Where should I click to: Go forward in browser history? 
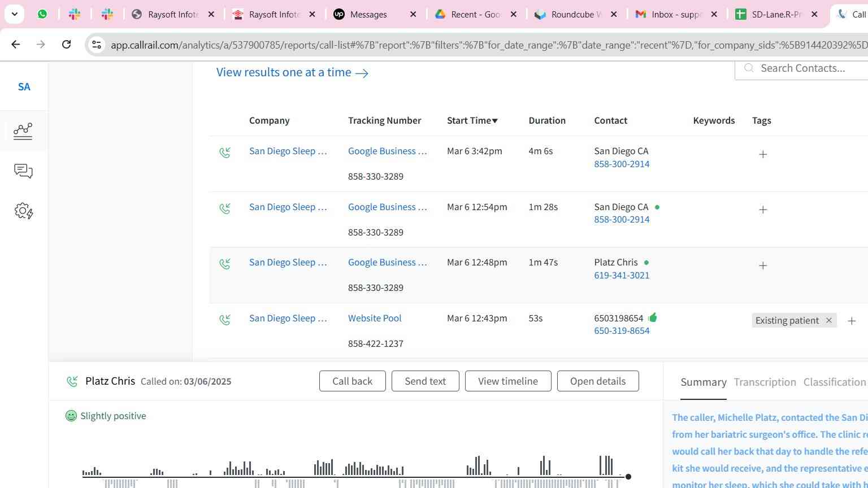41,44
